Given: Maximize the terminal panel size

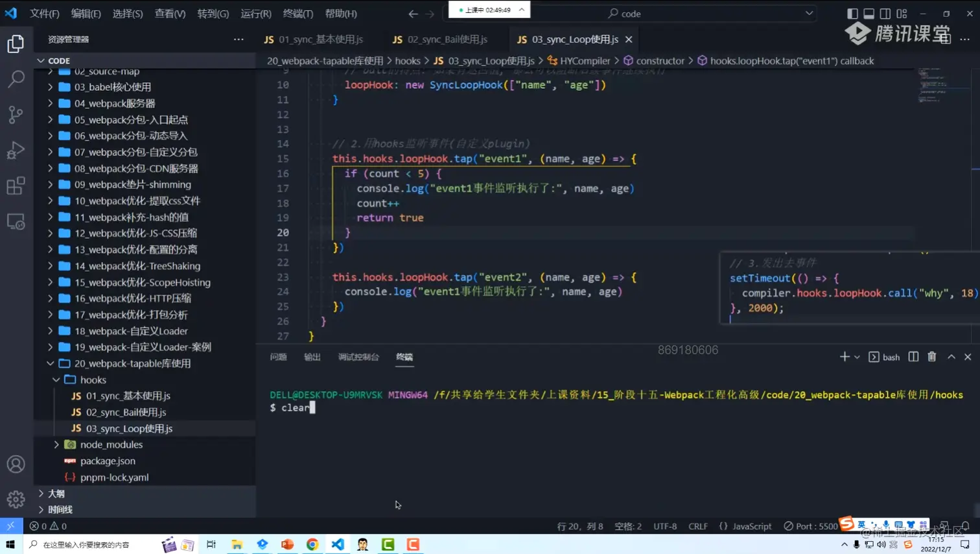Looking at the screenshot, I should [x=951, y=357].
